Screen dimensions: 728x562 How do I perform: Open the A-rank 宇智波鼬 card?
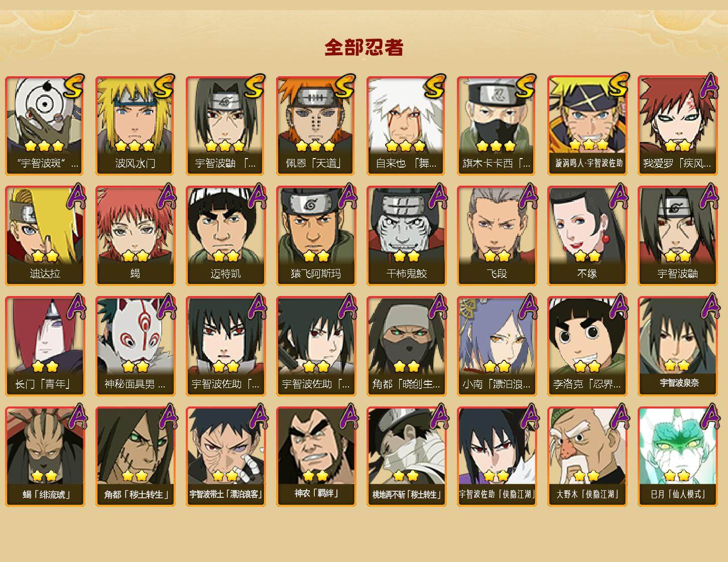coord(678,236)
